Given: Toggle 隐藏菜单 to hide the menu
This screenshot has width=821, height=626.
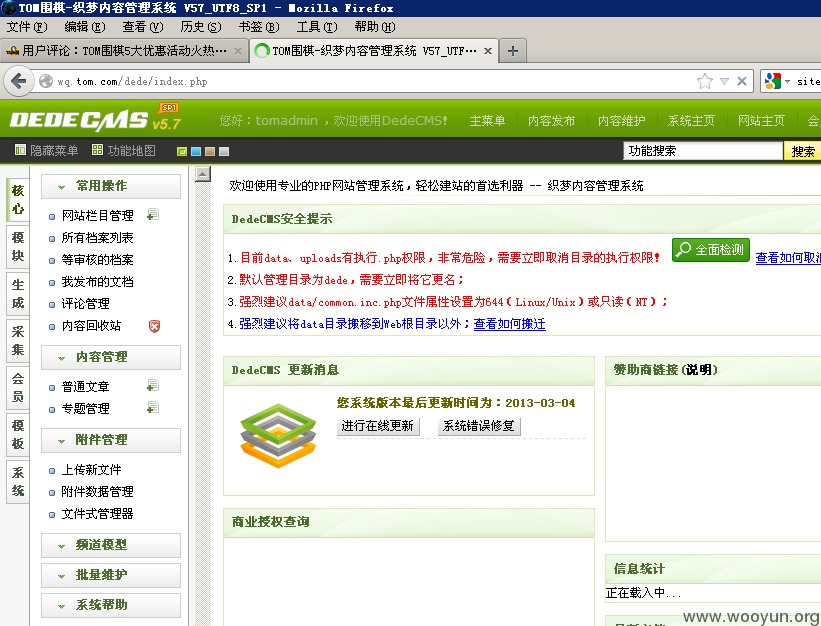Looking at the screenshot, I should click(46, 151).
